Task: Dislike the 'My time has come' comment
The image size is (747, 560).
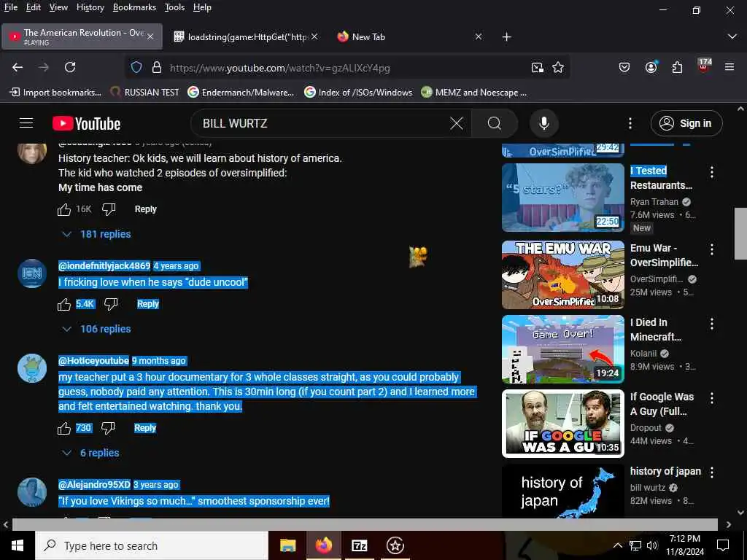Action: pos(109,209)
